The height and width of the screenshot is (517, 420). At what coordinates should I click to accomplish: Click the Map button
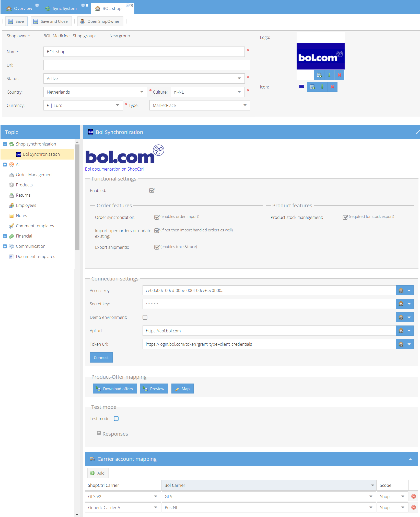tap(182, 389)
